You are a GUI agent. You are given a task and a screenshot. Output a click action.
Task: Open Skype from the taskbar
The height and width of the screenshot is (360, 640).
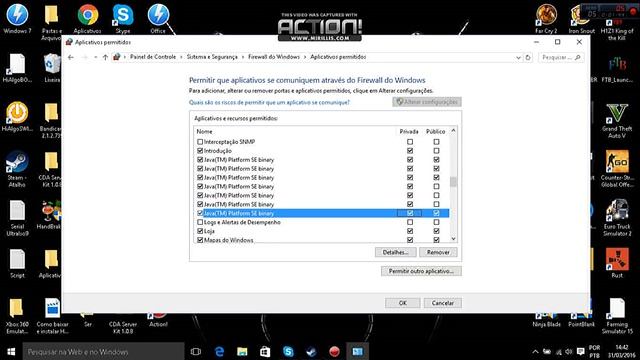288,351
